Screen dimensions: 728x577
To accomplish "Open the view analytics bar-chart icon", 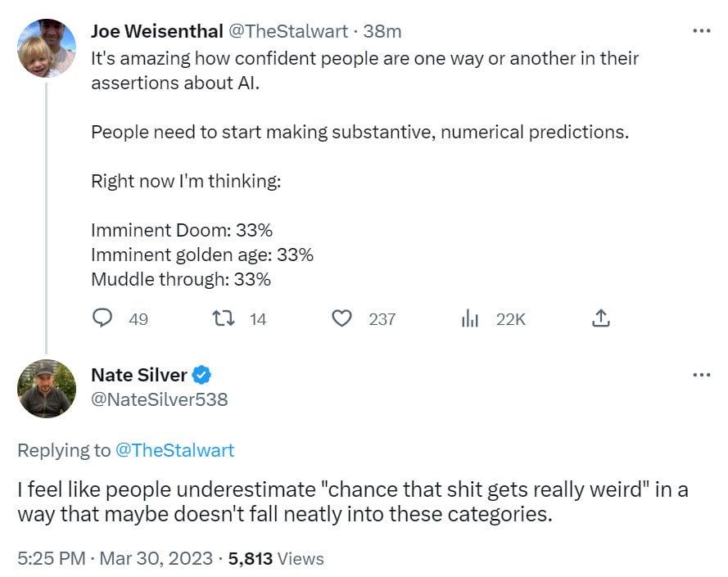I will point(470,318).
